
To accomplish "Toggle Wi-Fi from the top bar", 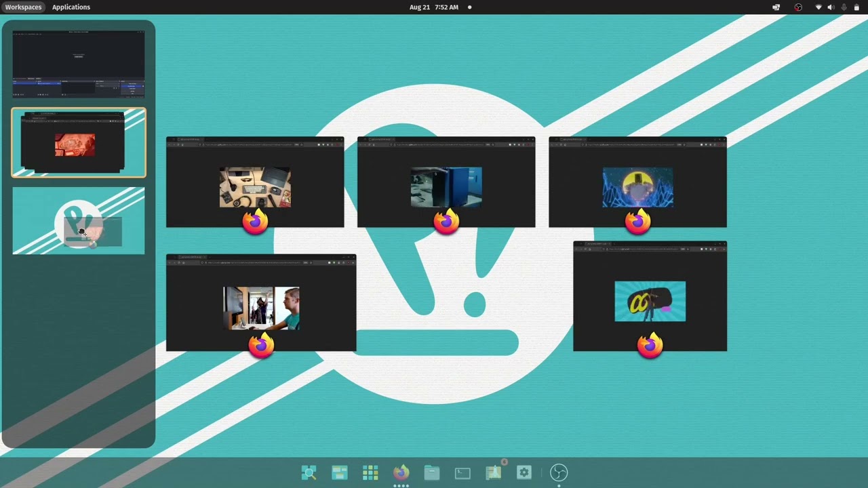I will 818,7.
